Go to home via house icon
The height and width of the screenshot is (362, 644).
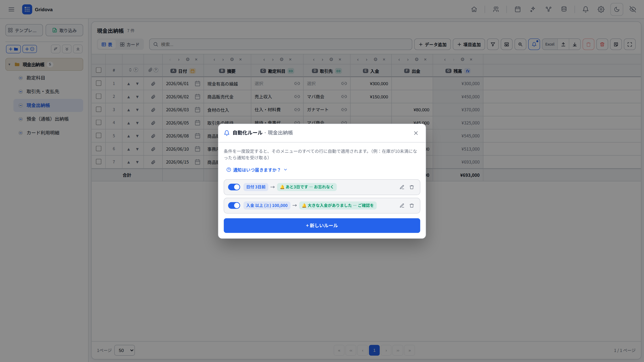click(474, 9)
